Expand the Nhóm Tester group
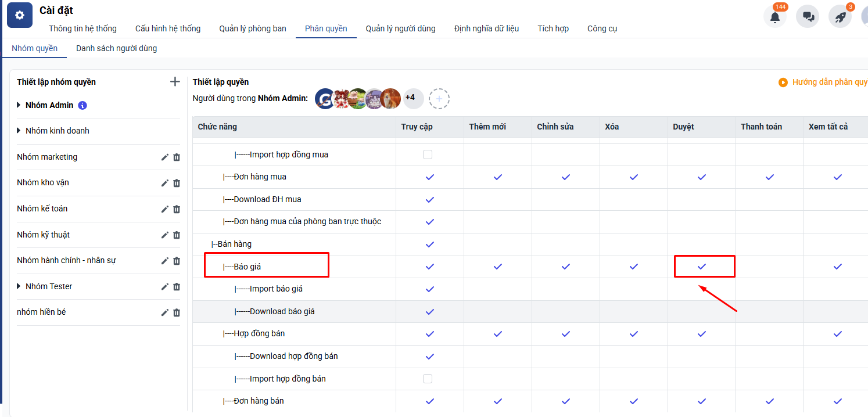The height and width of the screenshot is (417, 868). [x=19, y=286]
